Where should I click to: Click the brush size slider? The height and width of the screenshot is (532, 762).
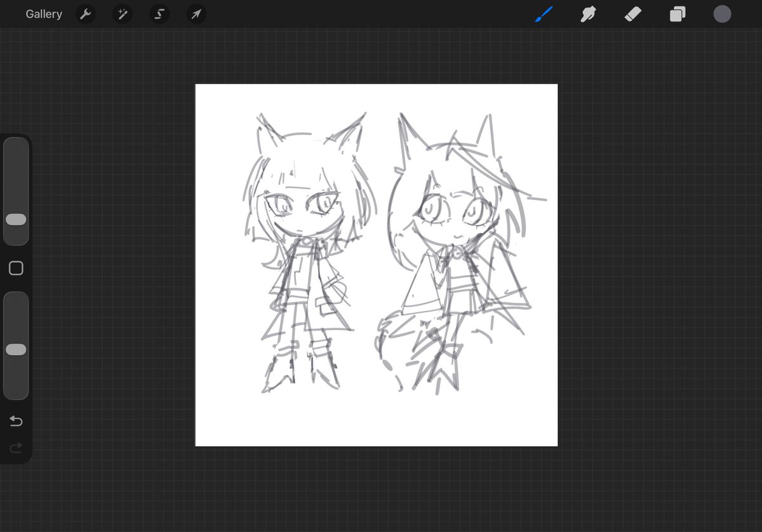point(16,191)
